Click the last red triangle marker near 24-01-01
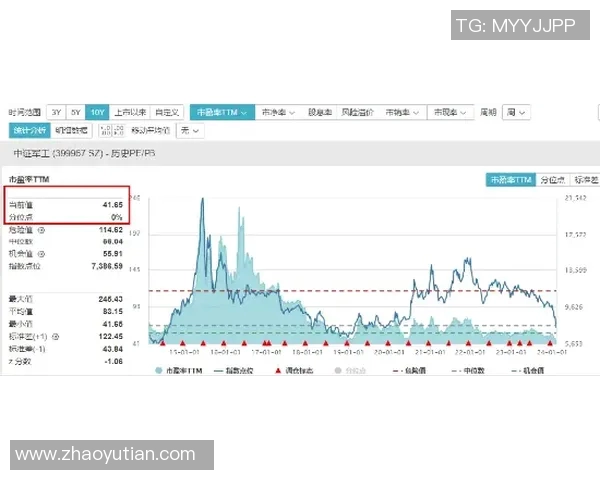The image size is (600, 480). click(x=550, y=343)
